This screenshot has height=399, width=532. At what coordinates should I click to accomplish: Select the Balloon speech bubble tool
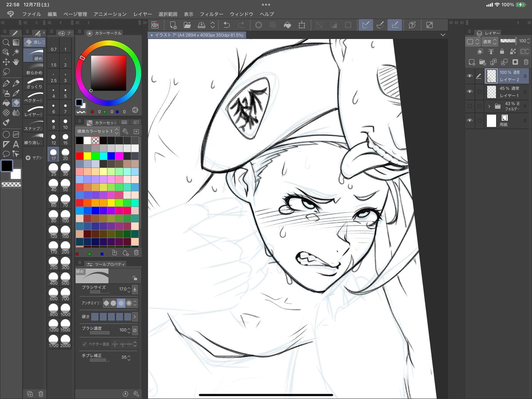(6, 154)
